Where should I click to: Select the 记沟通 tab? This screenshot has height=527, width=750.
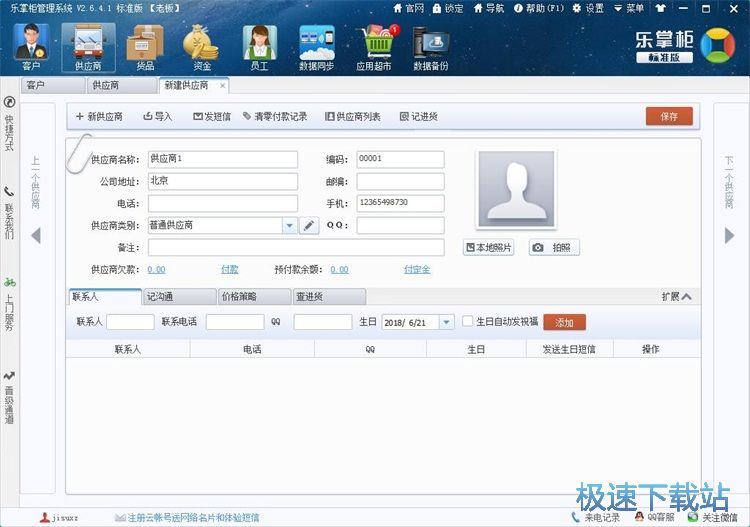179,296
